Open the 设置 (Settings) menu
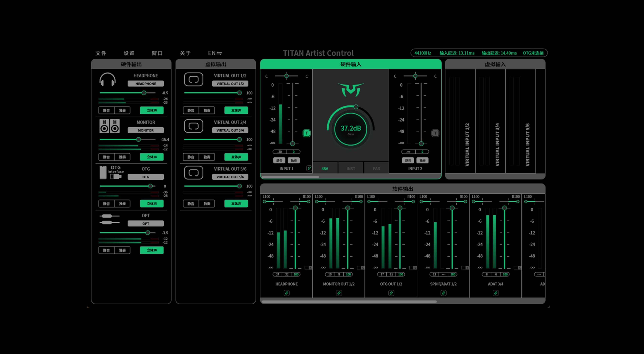This screenshot has height=354, width=644. coord(129,53)
